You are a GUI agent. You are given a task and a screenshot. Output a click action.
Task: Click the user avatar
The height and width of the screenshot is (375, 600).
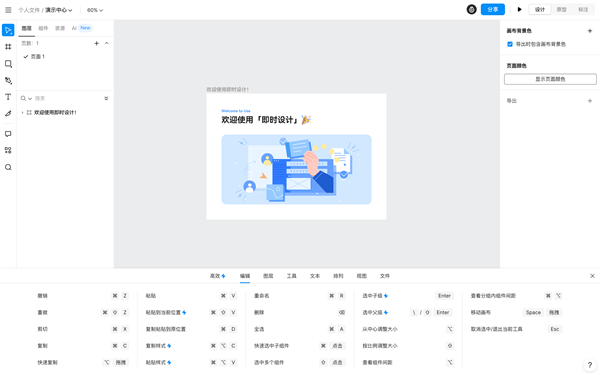[x=471, y=10]
